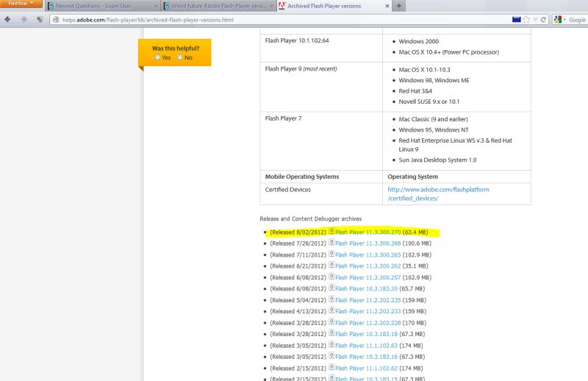The height and width of the screenshot is (381, 588).
Task: Download Flash Player 11.3.300.268 archive
Action: (368, 243)
